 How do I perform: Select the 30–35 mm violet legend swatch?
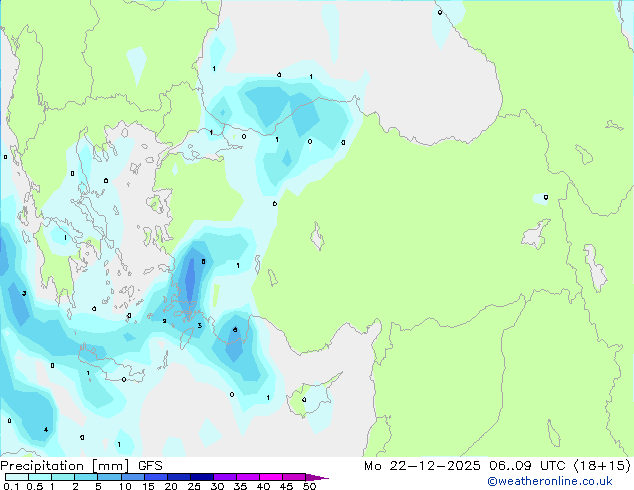pyautogui.click(x=225, y=477)
